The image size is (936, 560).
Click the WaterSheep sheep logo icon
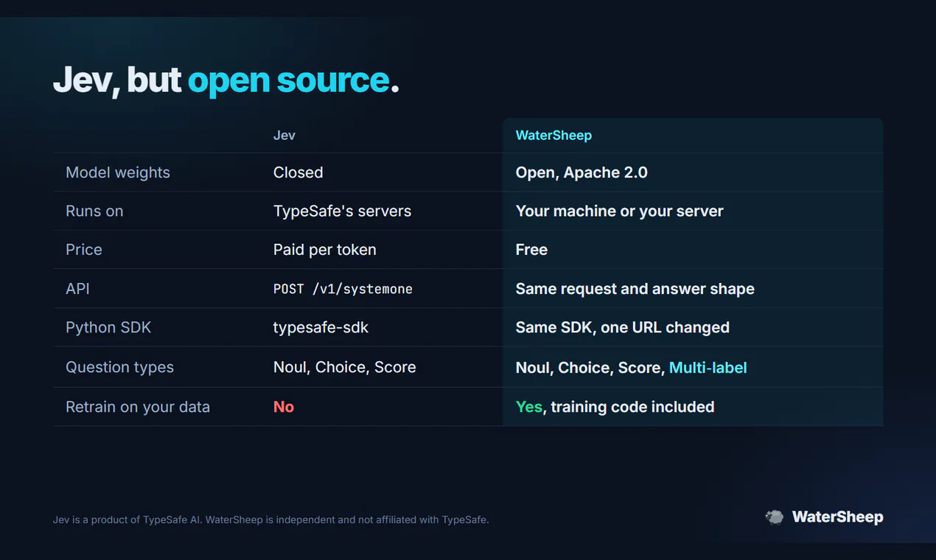click(775, 517)
